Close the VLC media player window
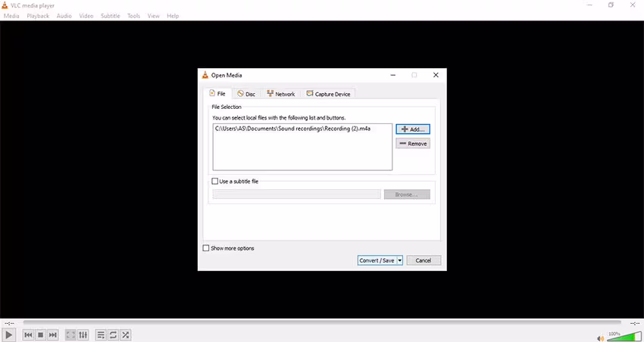 click(633, 5)
